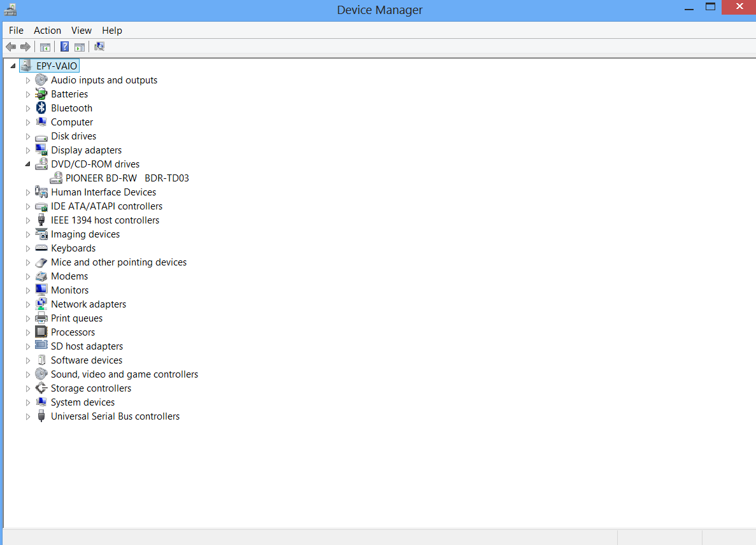756x545 pixels.
Task: Expand the Universal Serial Bus controllers node
Action: click(27, 416)
